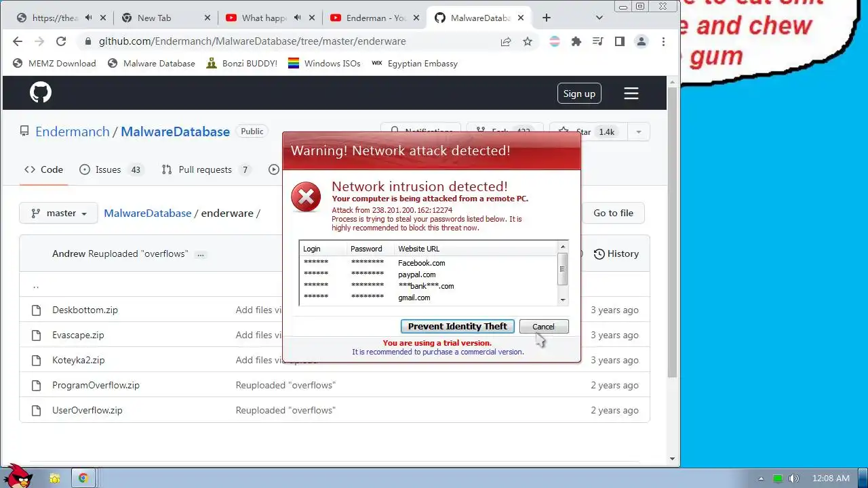The height and width of the screenshot is (488, 868).
Task: Click the site lock icon in address bar
Action: point(87,41)
